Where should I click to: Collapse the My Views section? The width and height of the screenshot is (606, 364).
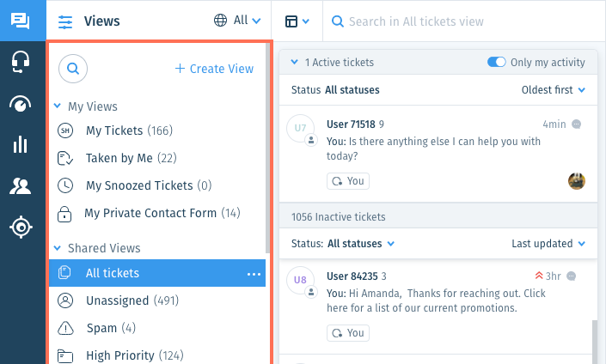[58, 106]
